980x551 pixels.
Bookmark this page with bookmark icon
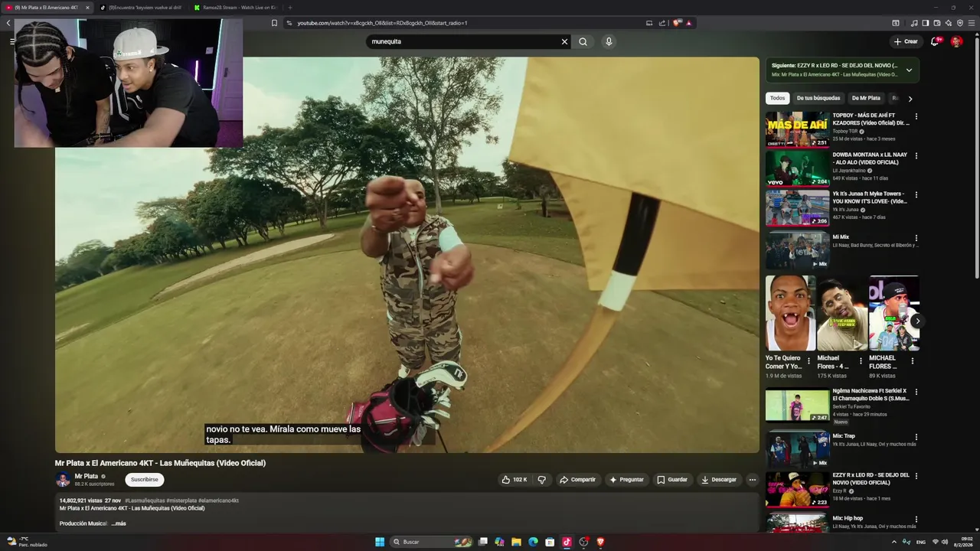pos(275,23)
